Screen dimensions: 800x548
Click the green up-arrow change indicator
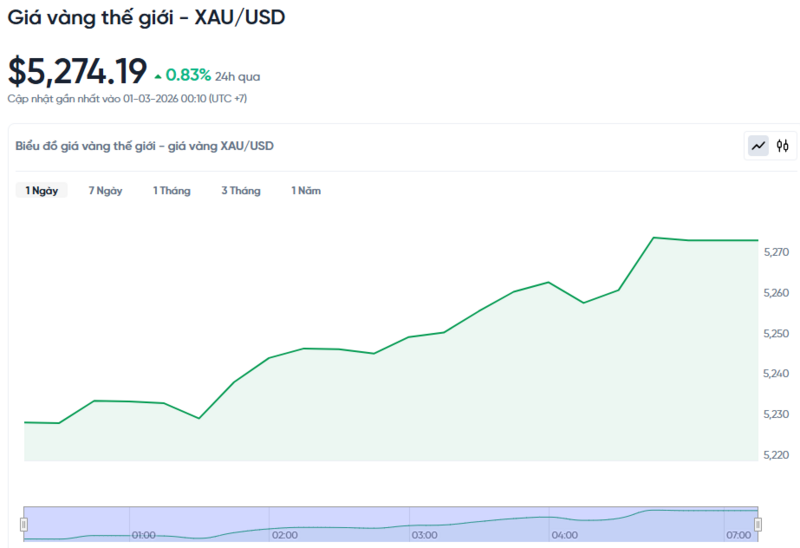[x=157, y=75]
